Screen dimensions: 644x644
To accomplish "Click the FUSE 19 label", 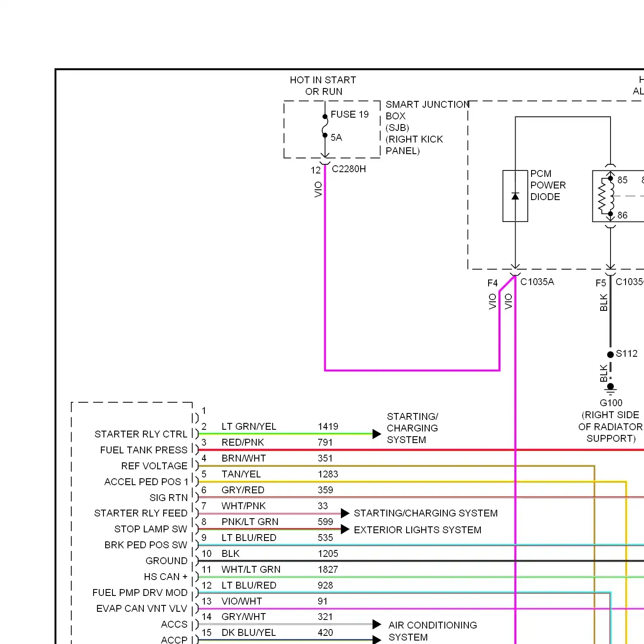I will 349,115.
